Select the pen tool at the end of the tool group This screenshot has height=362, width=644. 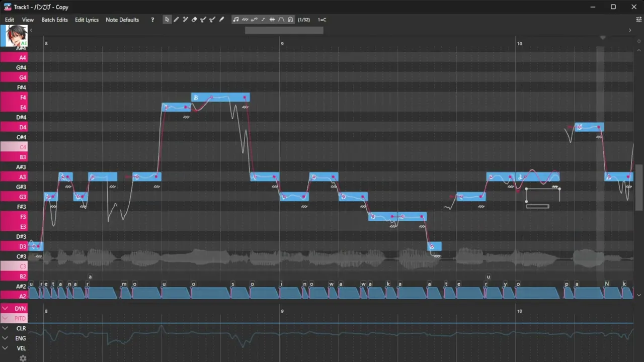(221, 20)
